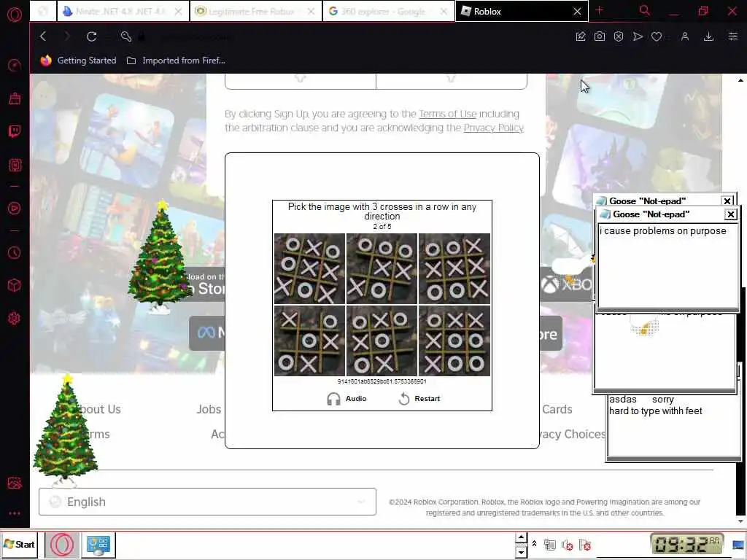This screenshot has width=747, height=560.
Task: Click the edit page pencil toolbar icon
Action: (580, 36)
